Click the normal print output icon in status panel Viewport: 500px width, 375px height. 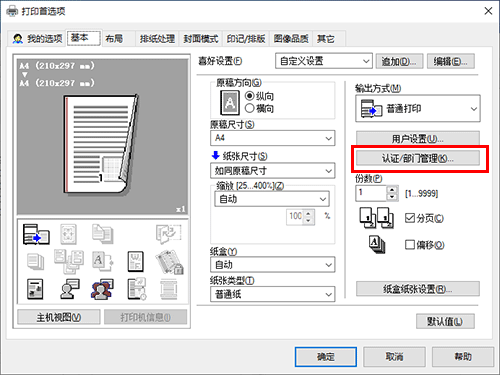pyautogui.click(x=36, y=234)
